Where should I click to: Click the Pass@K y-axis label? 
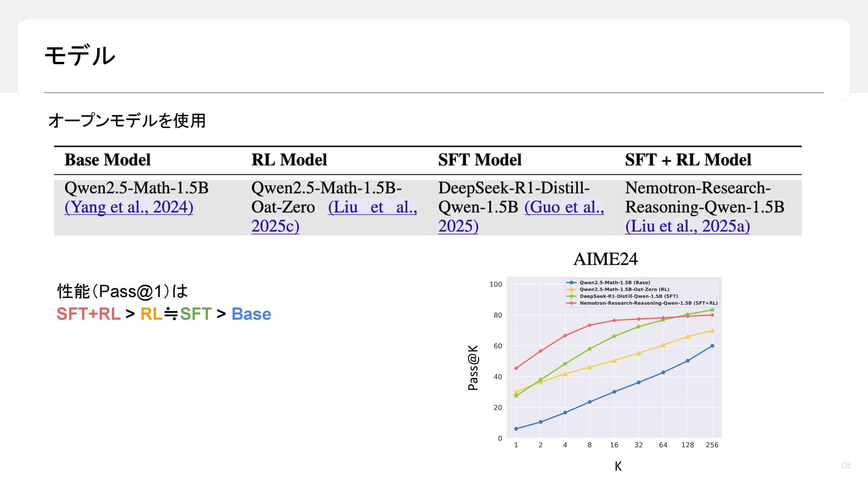473,367
